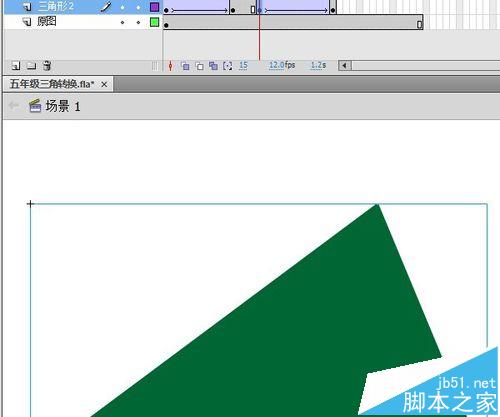Click the scene clapperboard icon
The width and height of the screenshot is (500, 417).
(35, 106)
